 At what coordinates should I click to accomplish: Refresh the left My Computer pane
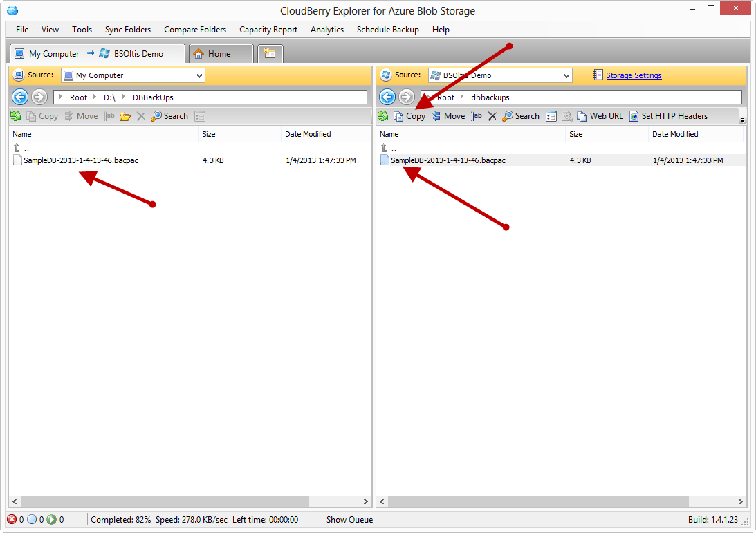coord(16,116)
